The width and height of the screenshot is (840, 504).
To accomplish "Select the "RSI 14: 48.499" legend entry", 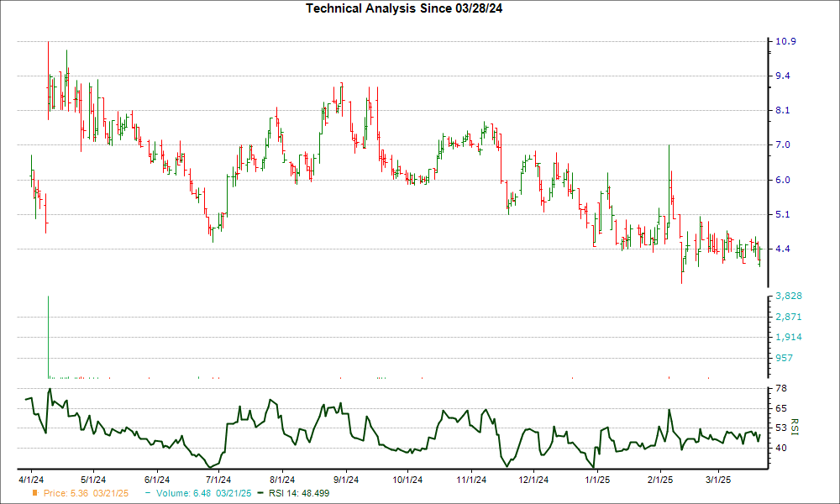I will click(298, 492).
